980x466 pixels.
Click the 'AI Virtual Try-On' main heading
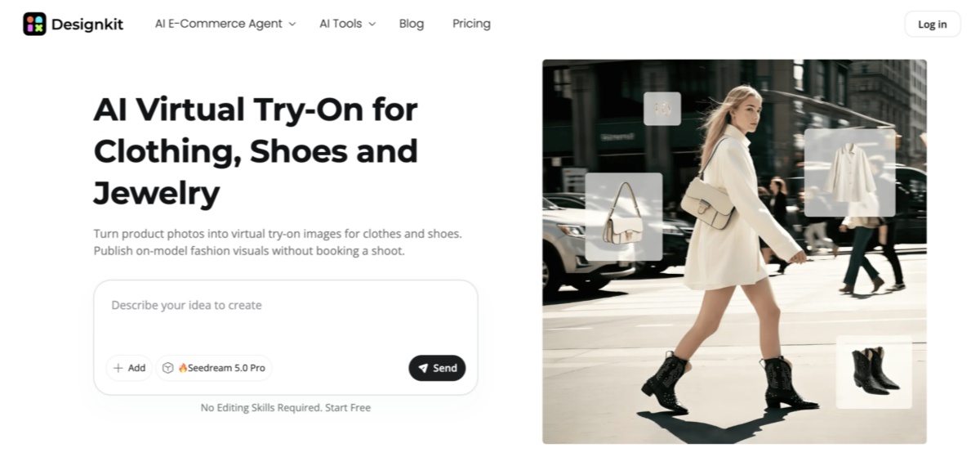point(256,151)
